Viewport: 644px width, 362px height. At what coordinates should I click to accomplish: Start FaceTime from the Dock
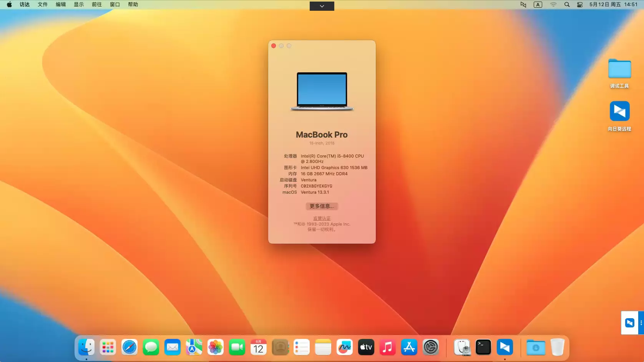tap(237, 347)
